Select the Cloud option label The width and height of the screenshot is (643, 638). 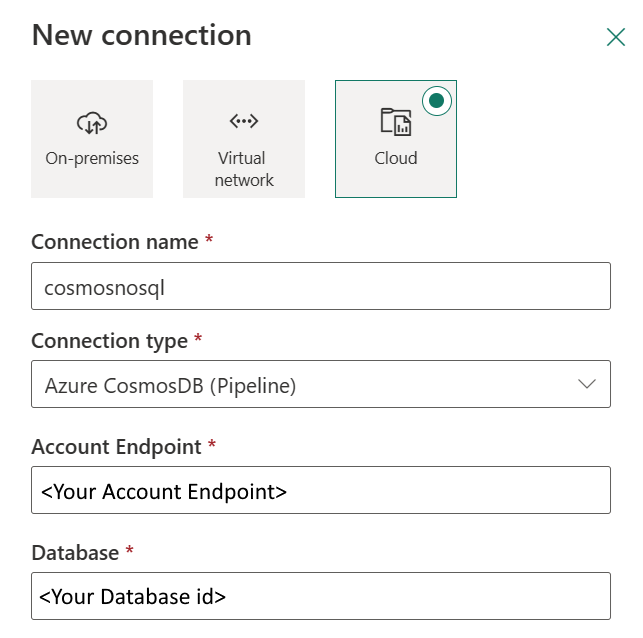(396, 158)
